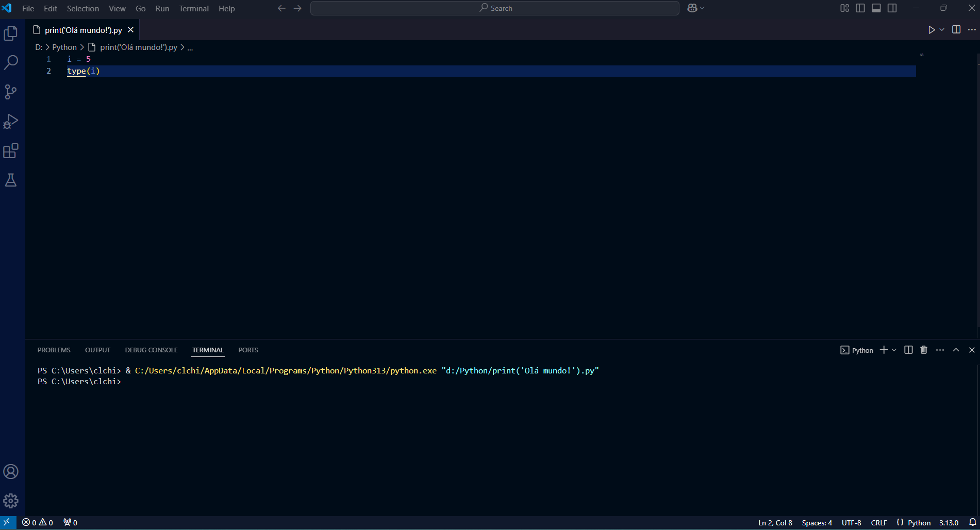
Task: Select the TERMINAL panel tab
Action: (x=208, y=350)
